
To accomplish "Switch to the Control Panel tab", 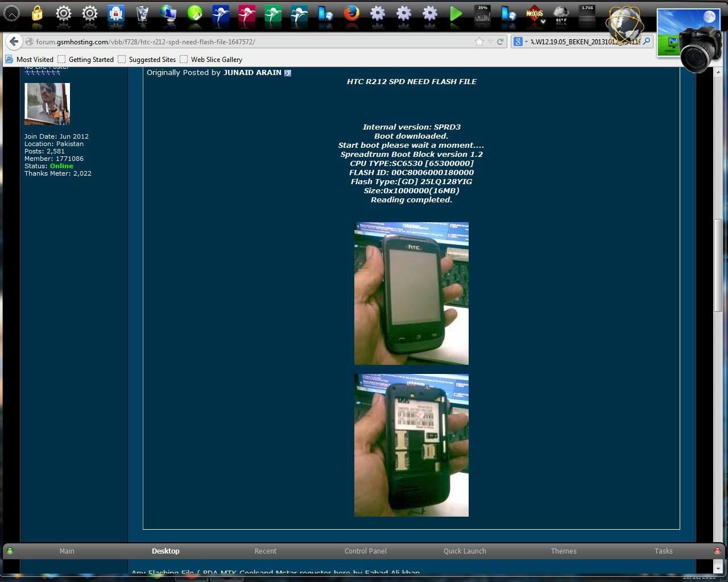I will point(365,551).
